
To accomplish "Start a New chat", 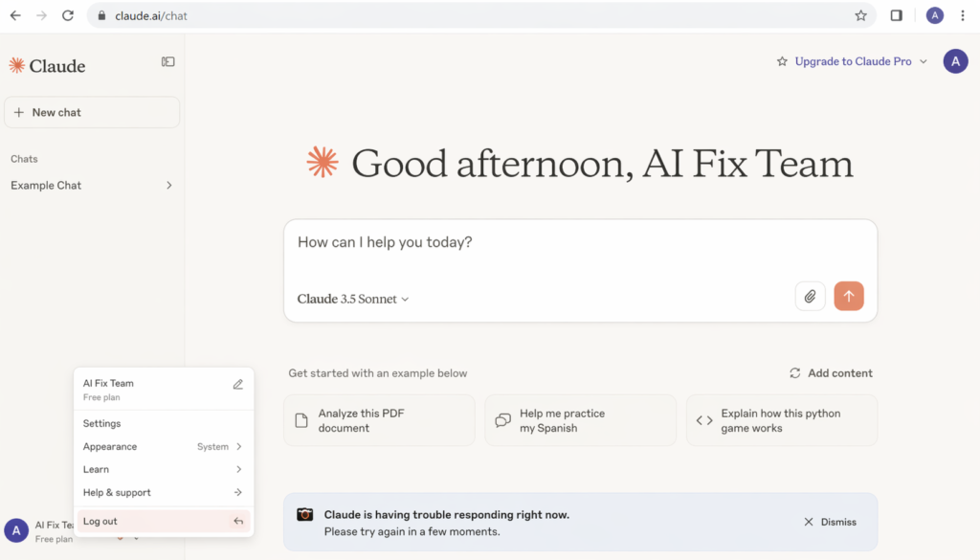I will click(92, 112).
